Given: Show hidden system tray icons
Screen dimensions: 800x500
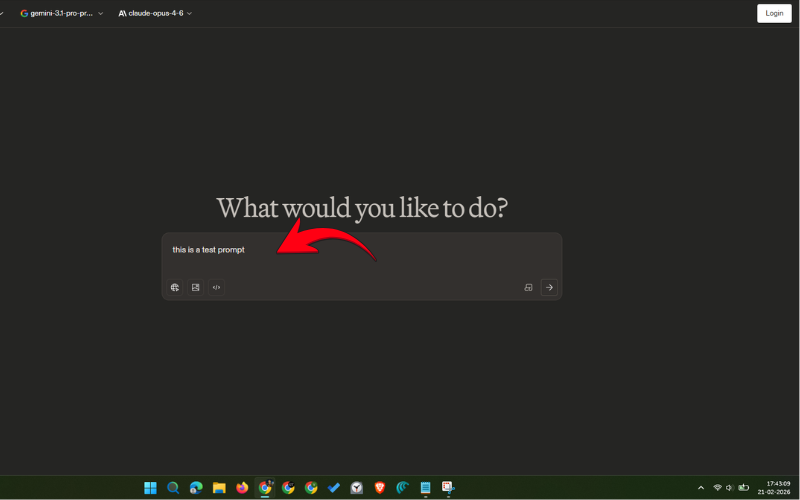Looking at the screenshot, I should tap(700, 488).
